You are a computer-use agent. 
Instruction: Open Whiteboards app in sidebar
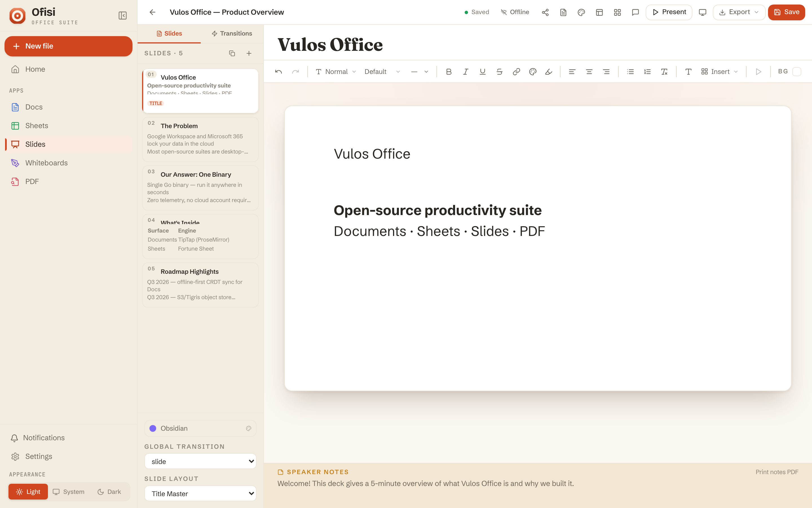pos(69,163)
